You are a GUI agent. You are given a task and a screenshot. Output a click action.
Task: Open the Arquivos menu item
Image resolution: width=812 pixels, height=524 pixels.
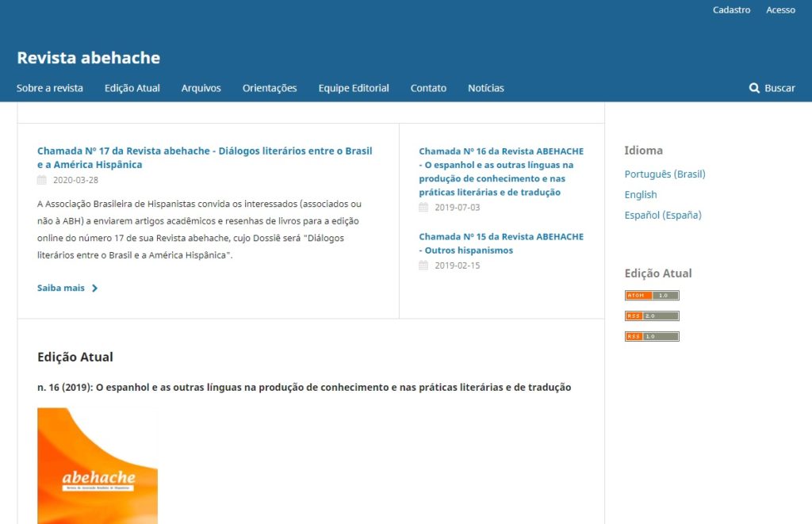tap(201, 88)
